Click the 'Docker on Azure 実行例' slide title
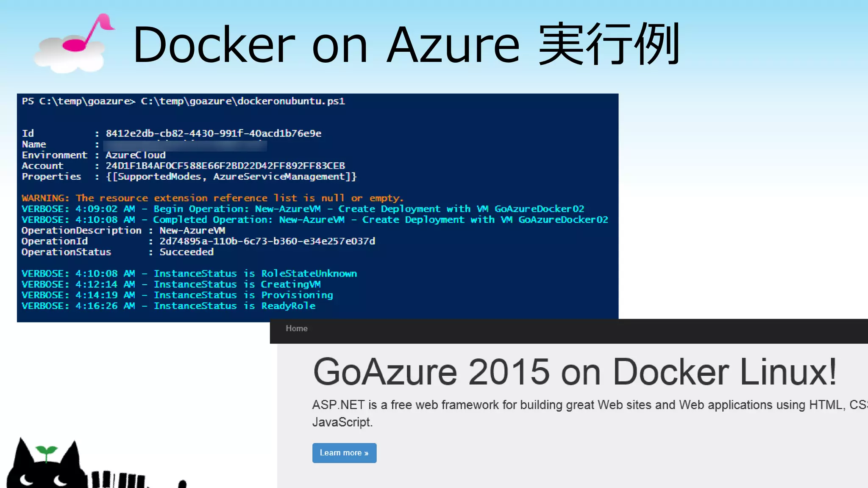The width and height of the screenshot is (868, 488). pos(406,44)
